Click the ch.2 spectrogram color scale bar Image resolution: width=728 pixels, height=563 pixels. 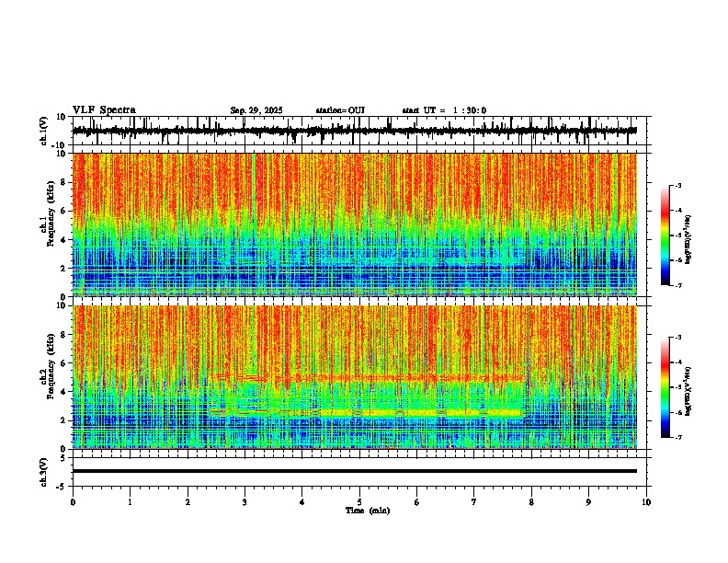coord(665,387)
